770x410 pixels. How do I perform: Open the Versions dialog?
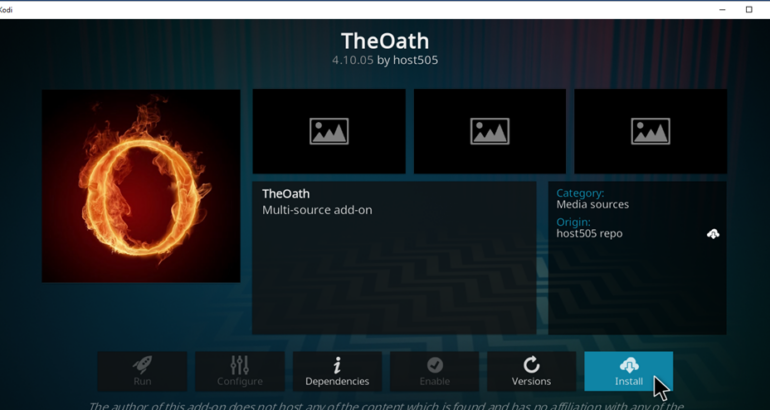[531, 371]
